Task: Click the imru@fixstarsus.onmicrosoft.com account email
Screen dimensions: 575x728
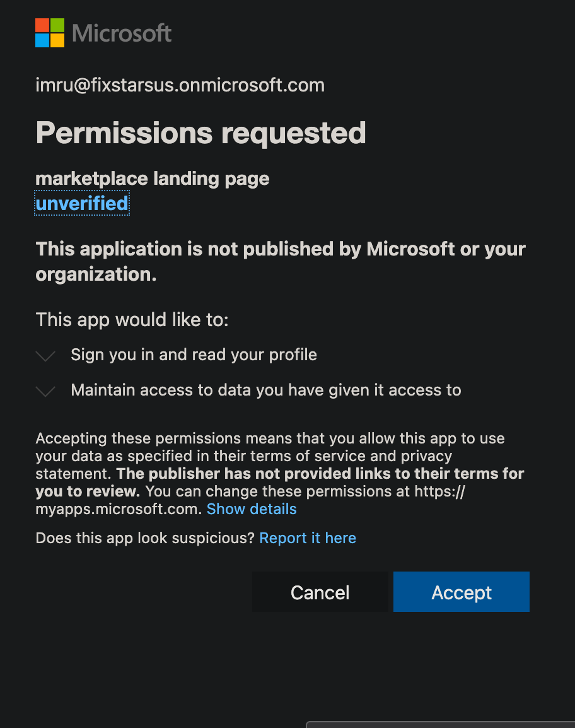Action: point(180,85)
